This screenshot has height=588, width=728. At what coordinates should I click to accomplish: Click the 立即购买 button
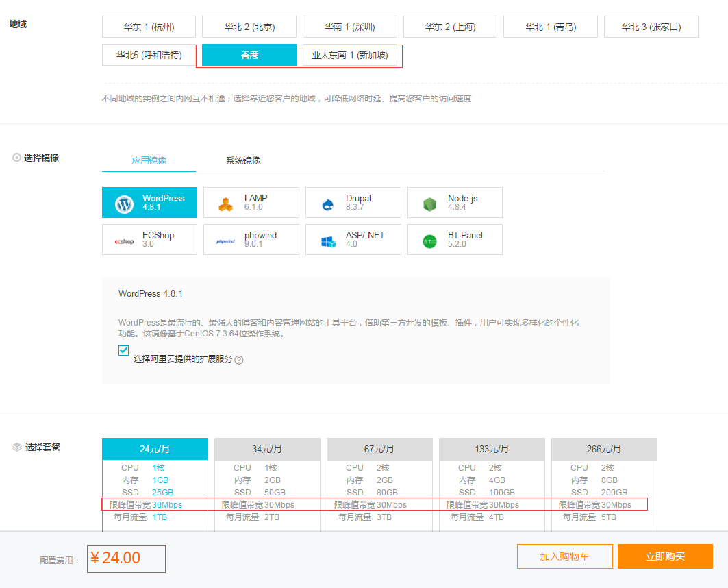(x=665, y=556)
